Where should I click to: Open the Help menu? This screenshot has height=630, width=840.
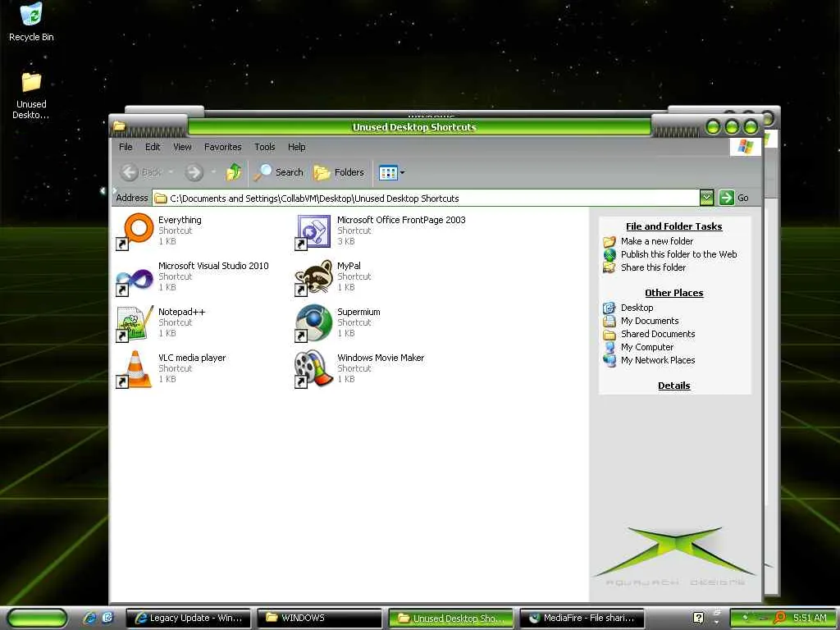(296, 147)
